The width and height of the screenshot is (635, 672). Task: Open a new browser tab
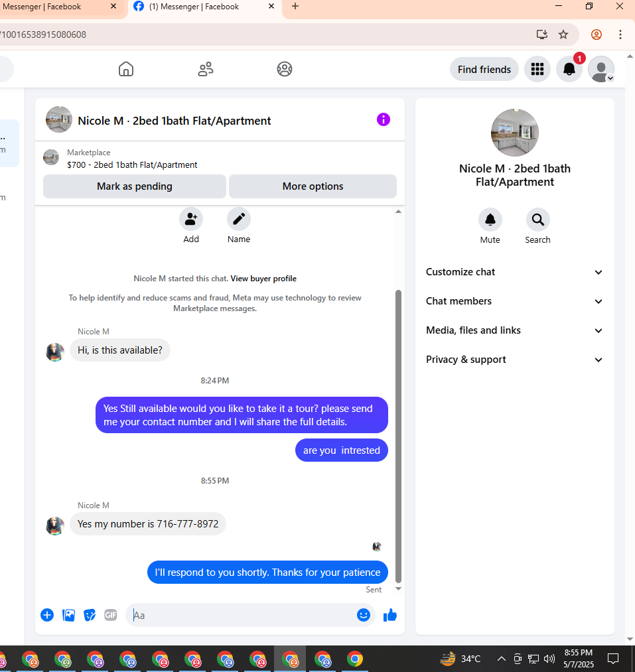pos(295,7)
